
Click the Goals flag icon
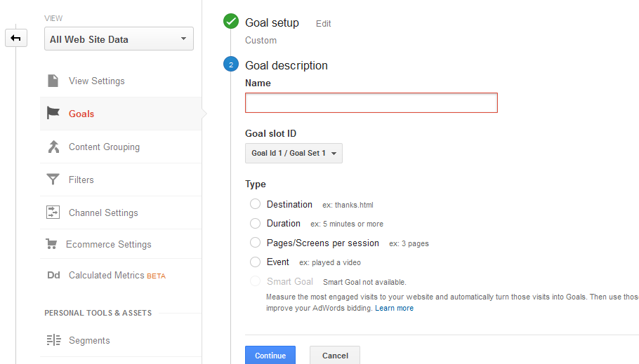click(53, 114)
